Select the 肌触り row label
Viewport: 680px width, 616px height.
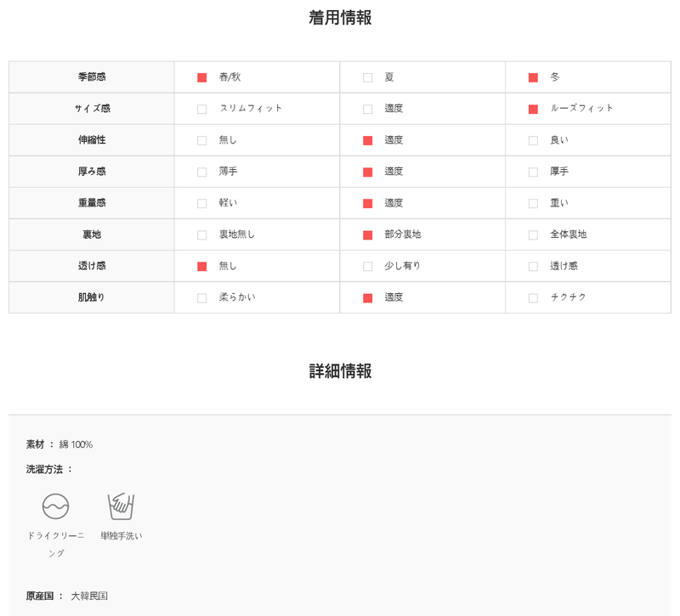tap(92, 297)
